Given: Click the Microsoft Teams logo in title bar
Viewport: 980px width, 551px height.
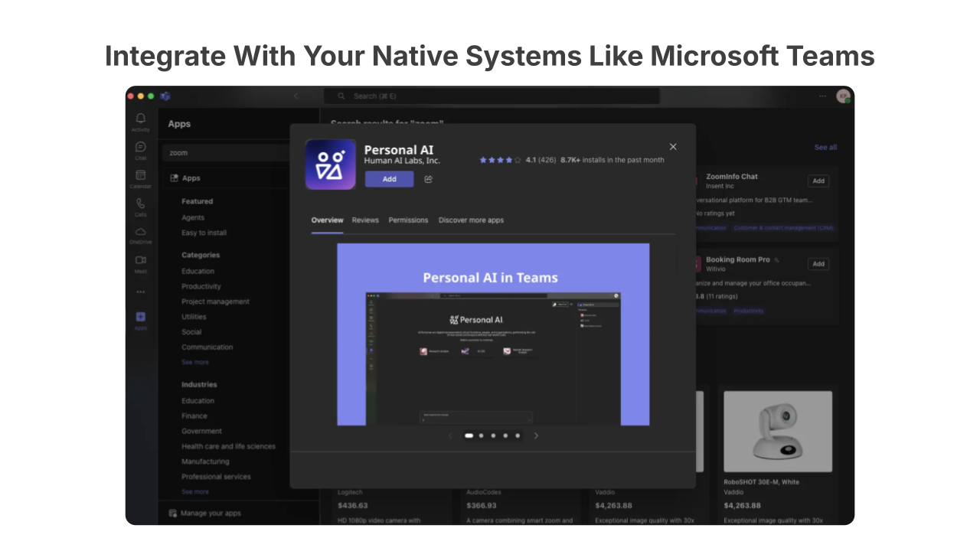Looking at the screenshot, I should 165,96.
